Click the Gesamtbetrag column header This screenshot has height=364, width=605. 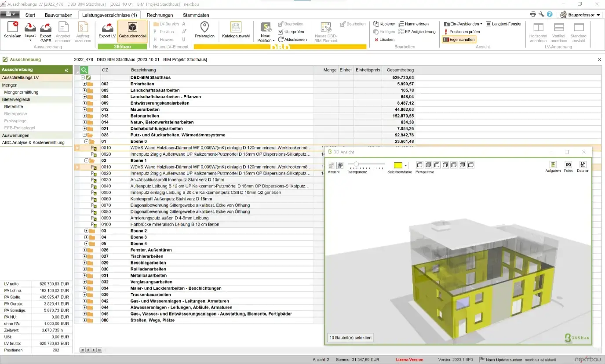coord(400,70)
